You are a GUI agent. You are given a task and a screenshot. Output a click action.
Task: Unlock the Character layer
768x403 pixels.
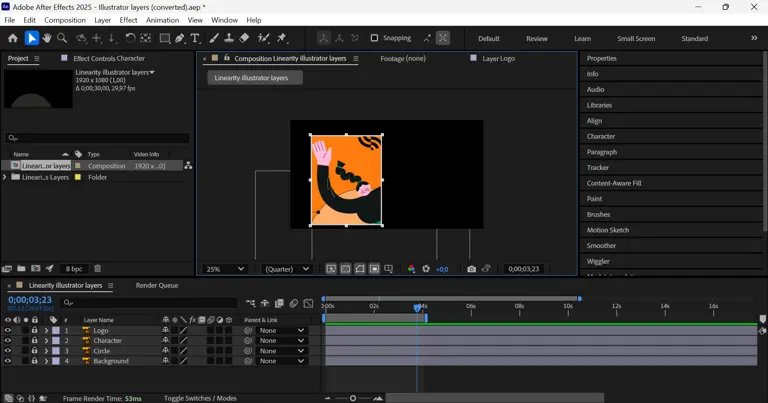point(34,341)
